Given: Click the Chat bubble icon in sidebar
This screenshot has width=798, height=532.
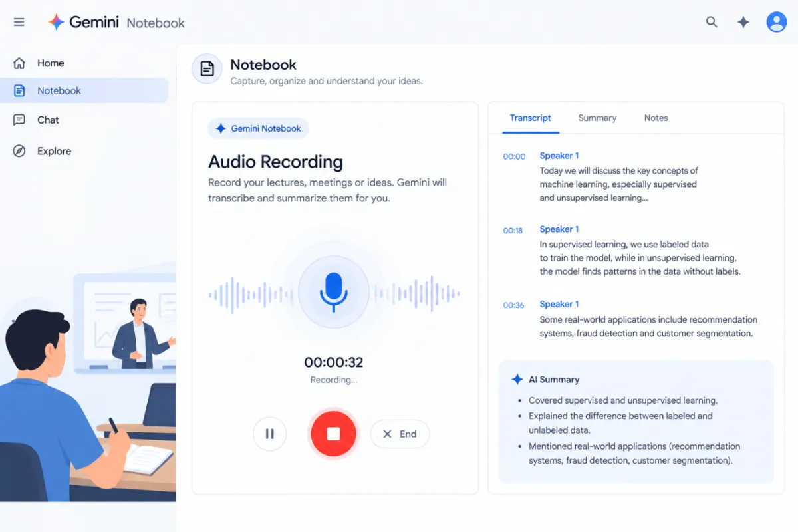Looking at the screenshot, I should tap(19, 120).
